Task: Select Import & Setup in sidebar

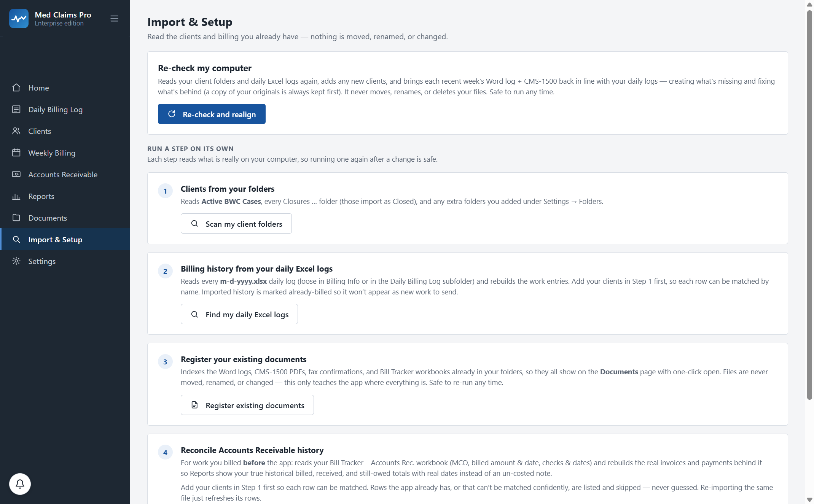Action: pyautogui.click(x=65, y=240)
